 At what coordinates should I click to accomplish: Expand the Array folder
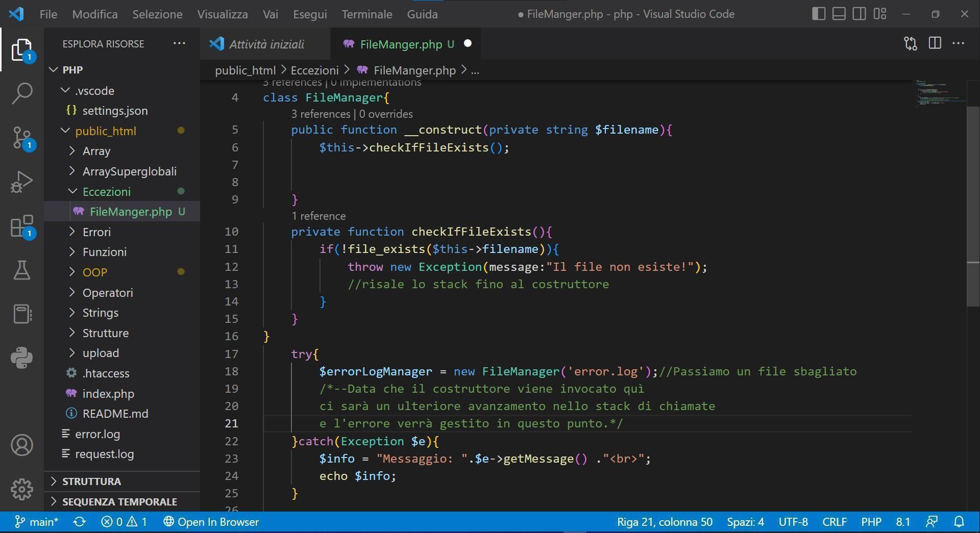coord(122,151)
